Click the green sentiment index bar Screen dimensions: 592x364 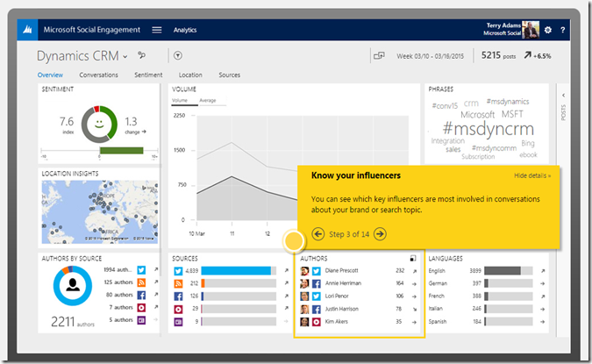coord(121,151)
